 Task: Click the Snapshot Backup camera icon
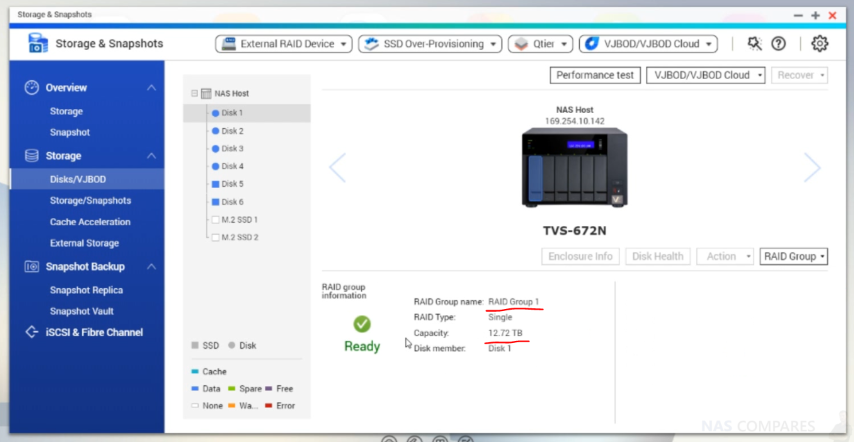(32, 267)
